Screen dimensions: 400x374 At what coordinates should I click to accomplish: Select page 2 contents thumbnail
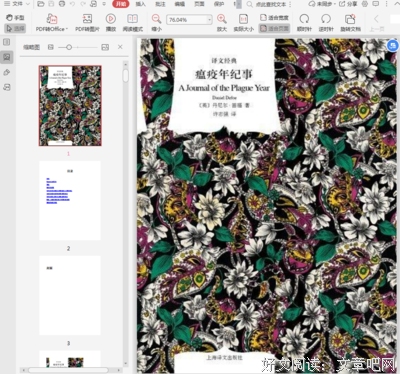(x=70, y=200)
